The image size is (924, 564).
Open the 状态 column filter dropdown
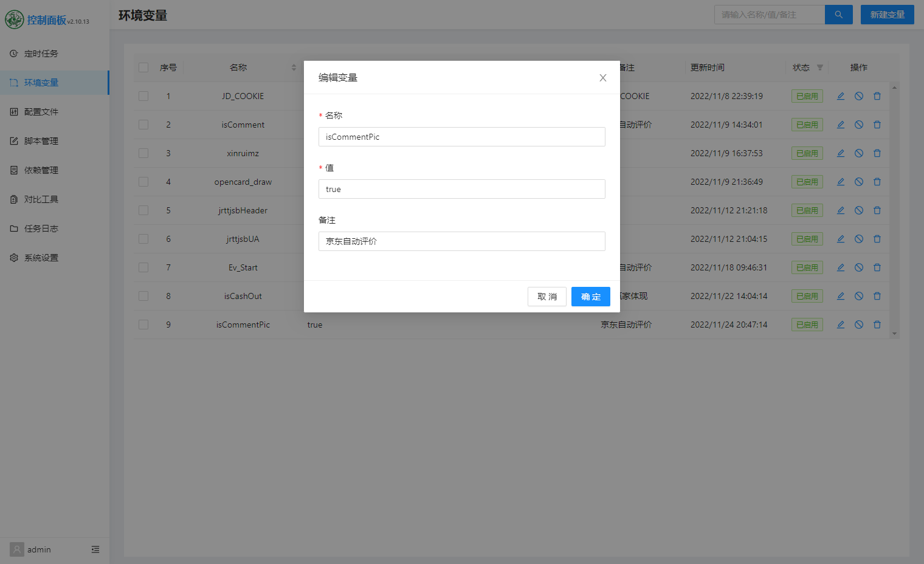point(820,67)
